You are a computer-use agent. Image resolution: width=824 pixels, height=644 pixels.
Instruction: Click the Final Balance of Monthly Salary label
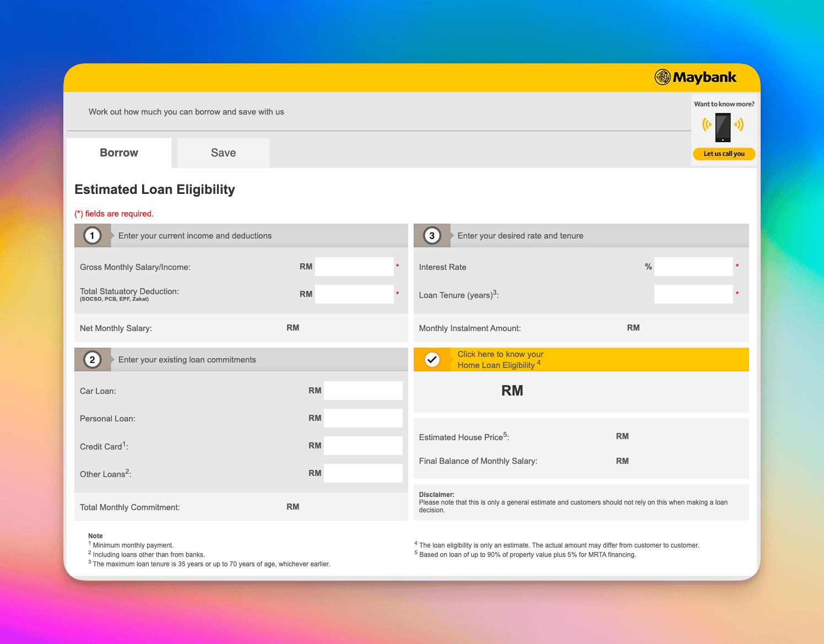pyautogui.click(x=478, y=461)
